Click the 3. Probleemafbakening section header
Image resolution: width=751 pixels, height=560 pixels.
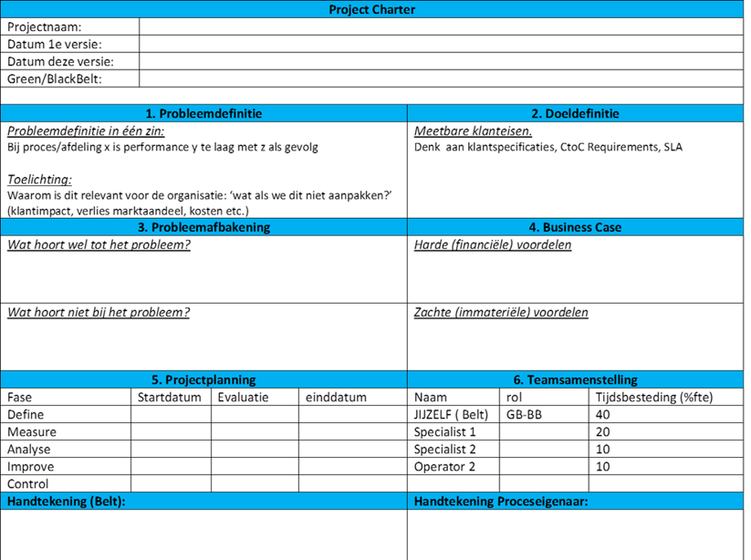pyautogui.click(x=203, y=227)
